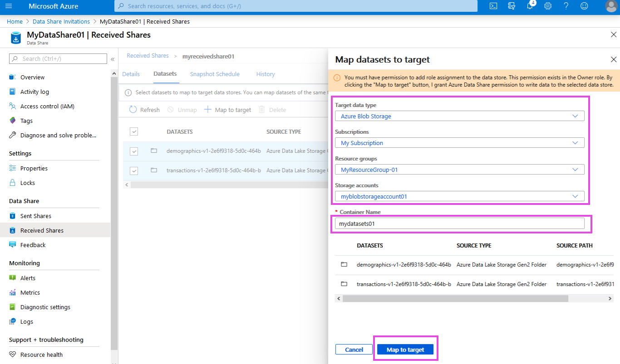The height and width of the screenshot is (364, 620).
Task: Open Metrics under Monitoring
Action: pos(30,292)
